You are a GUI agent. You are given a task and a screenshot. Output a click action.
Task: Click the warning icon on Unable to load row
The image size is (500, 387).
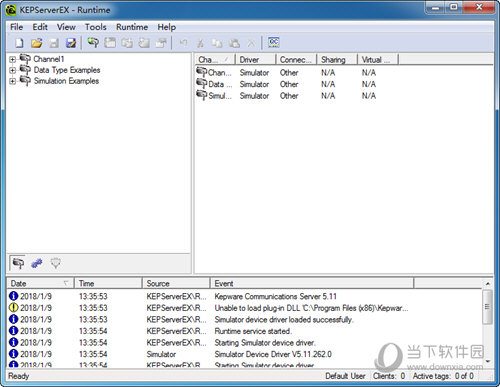point(13,307)
